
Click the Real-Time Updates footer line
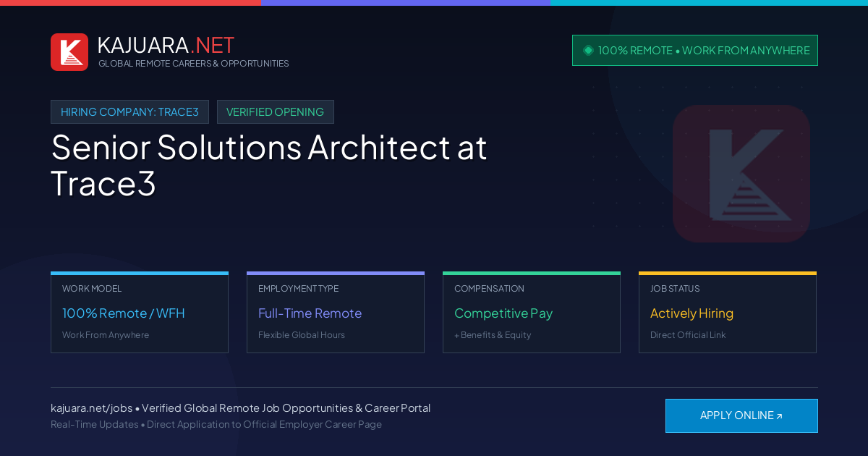click(216, 424)
